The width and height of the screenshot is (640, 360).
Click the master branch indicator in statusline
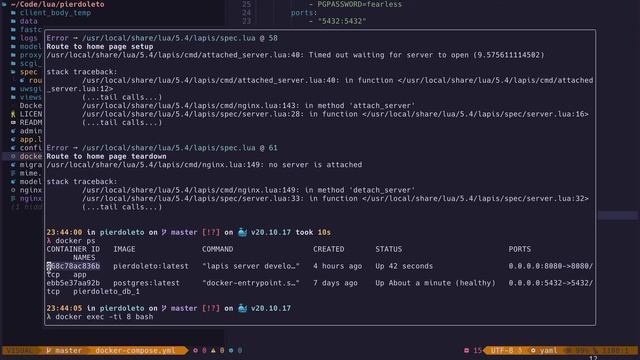pos(64,350)
